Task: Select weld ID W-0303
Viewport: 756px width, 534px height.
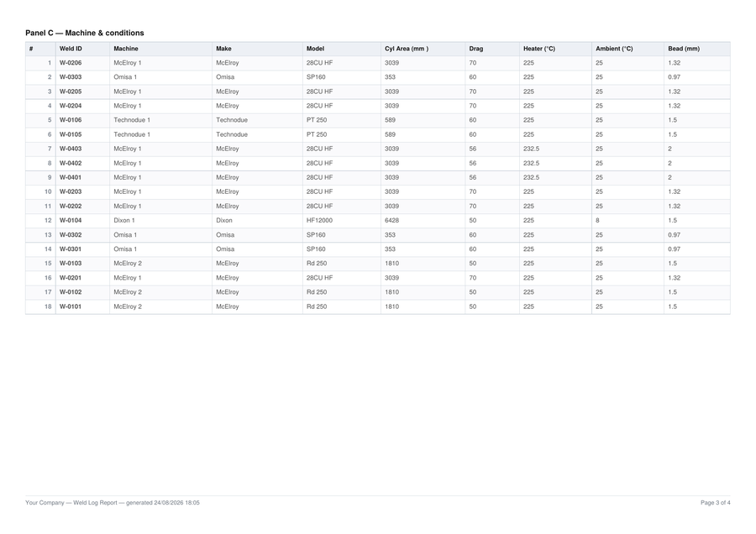Action: tap(71, 77)
